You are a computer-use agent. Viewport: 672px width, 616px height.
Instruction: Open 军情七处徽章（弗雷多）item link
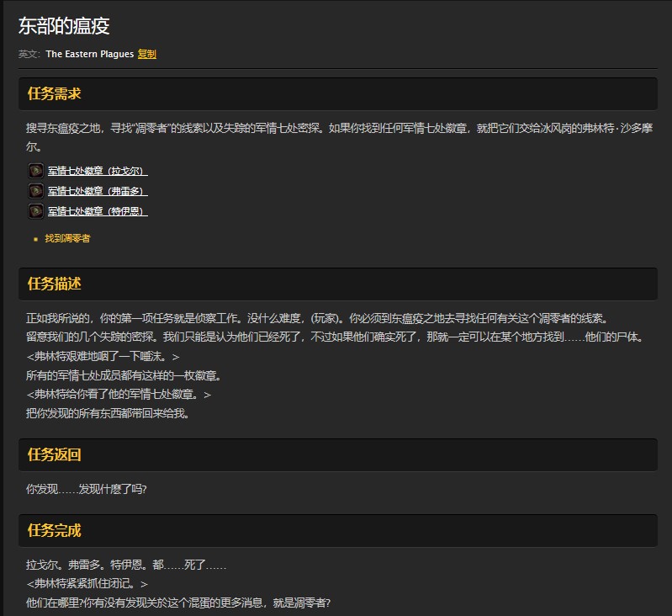tap(98, 191)
